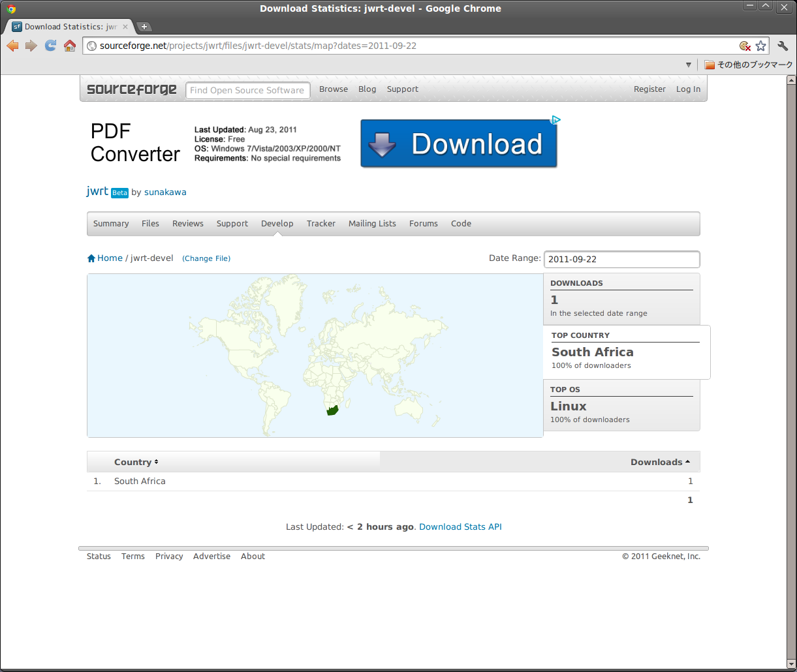
Task: Open a new tab with the plus button
Action: click(x=144, y=27)
